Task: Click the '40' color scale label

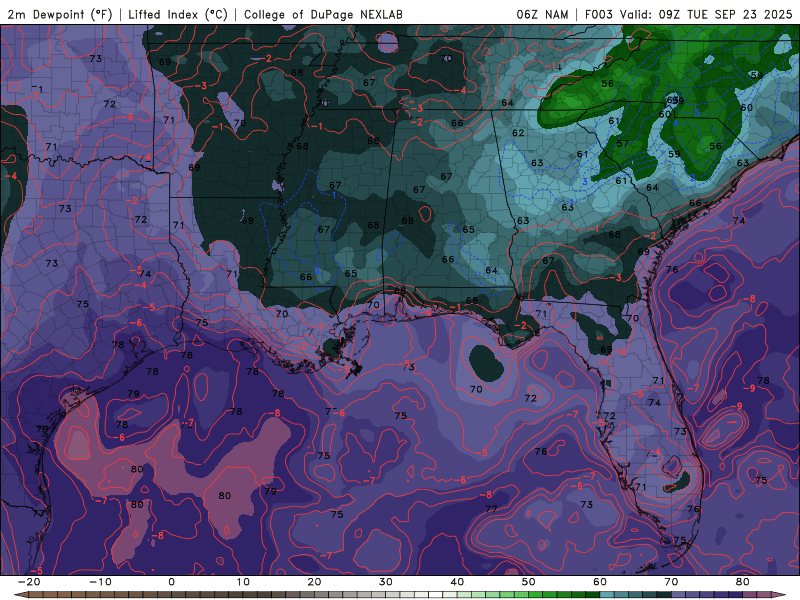Action: tap(457, 582)
